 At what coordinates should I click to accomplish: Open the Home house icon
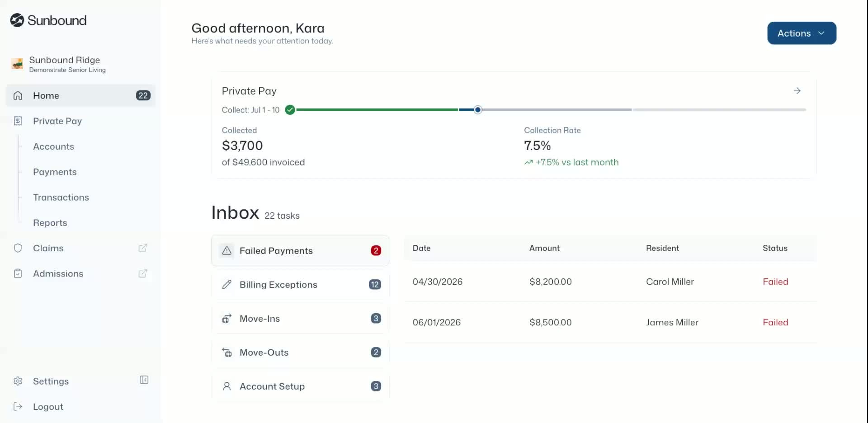coord(18,95)
